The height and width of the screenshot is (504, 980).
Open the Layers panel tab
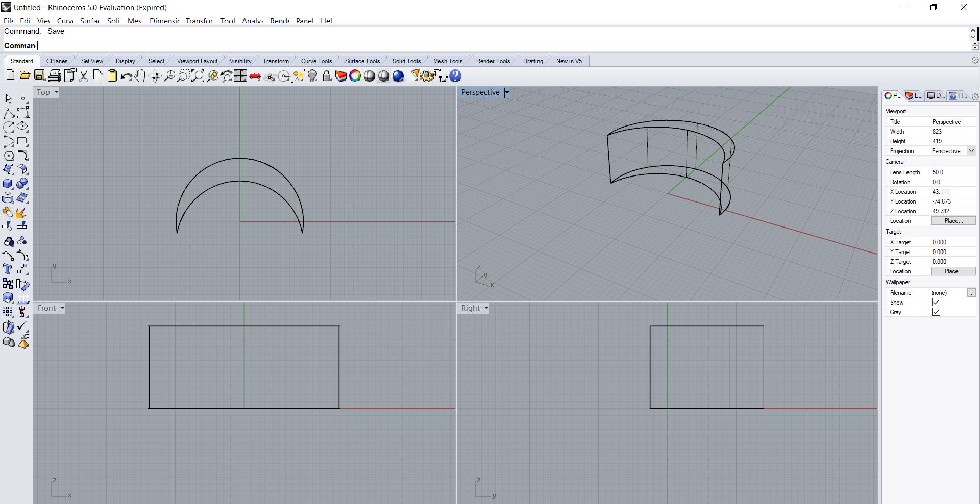pyautogui.click(x=913, y=95)
